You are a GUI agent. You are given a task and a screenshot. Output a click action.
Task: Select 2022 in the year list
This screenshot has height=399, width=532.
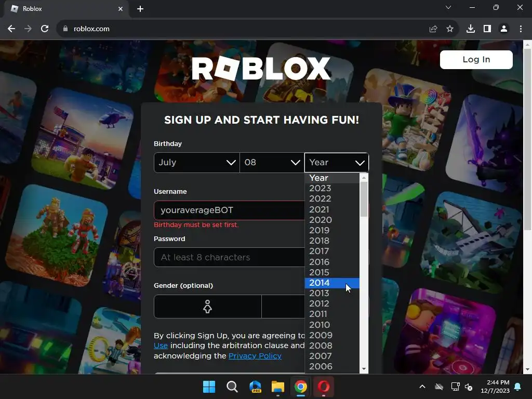click(x=332, y=198)
